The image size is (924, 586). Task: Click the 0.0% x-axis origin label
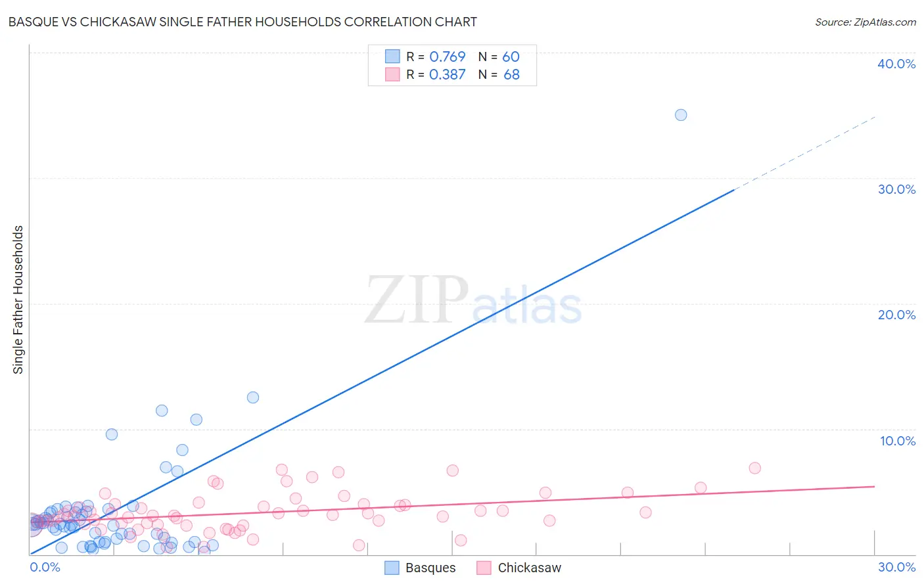click(x=45, y=567)
